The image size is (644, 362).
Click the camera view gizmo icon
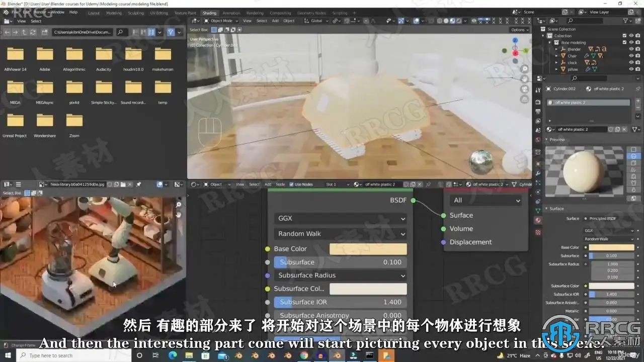[525, 89]
